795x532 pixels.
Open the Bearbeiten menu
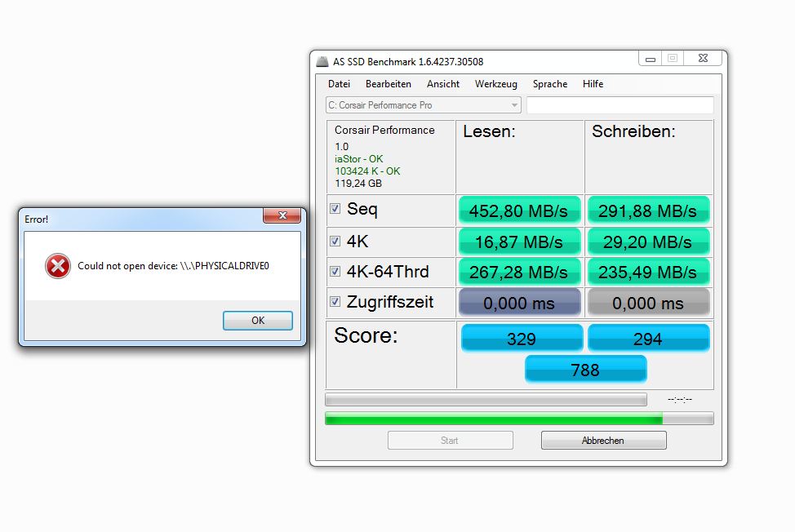[389, 84]
